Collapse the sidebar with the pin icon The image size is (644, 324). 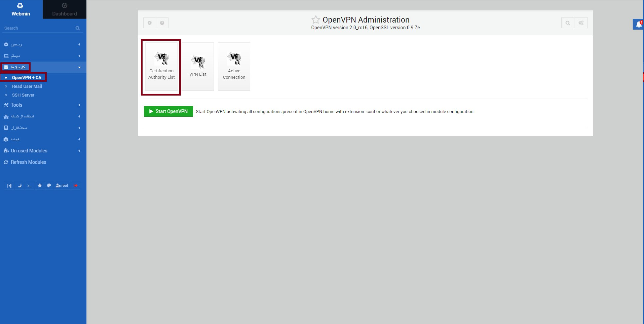coord(9,186)
